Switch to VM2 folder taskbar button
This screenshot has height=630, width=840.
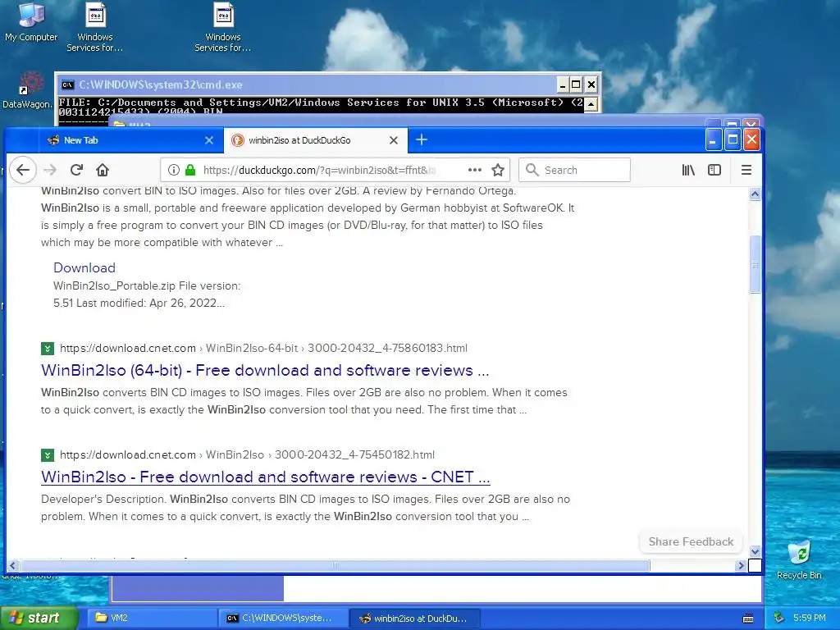click(x=150, y=618)
